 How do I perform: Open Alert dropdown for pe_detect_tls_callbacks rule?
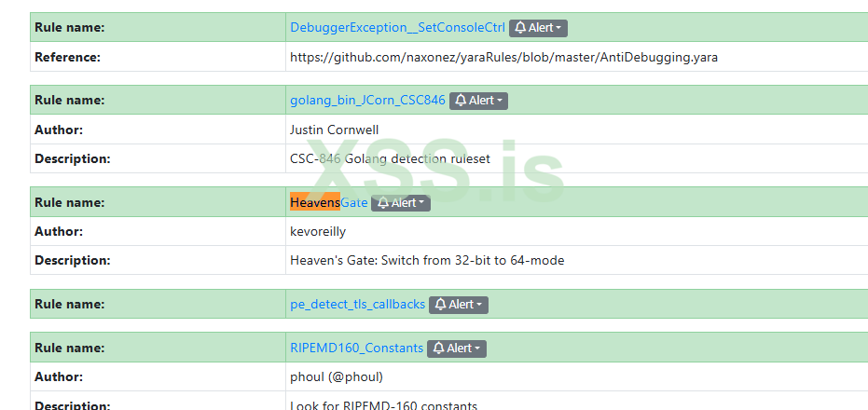pos(459,305)
